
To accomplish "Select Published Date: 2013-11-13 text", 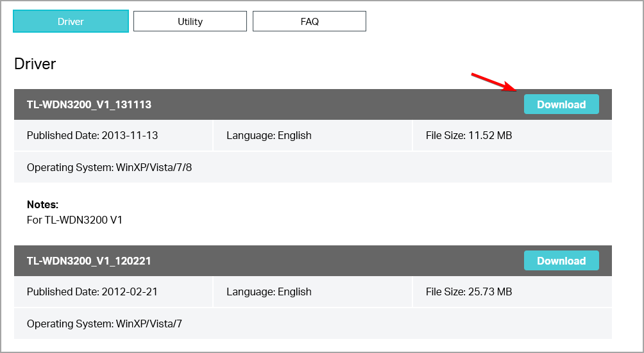I will 92,135.
